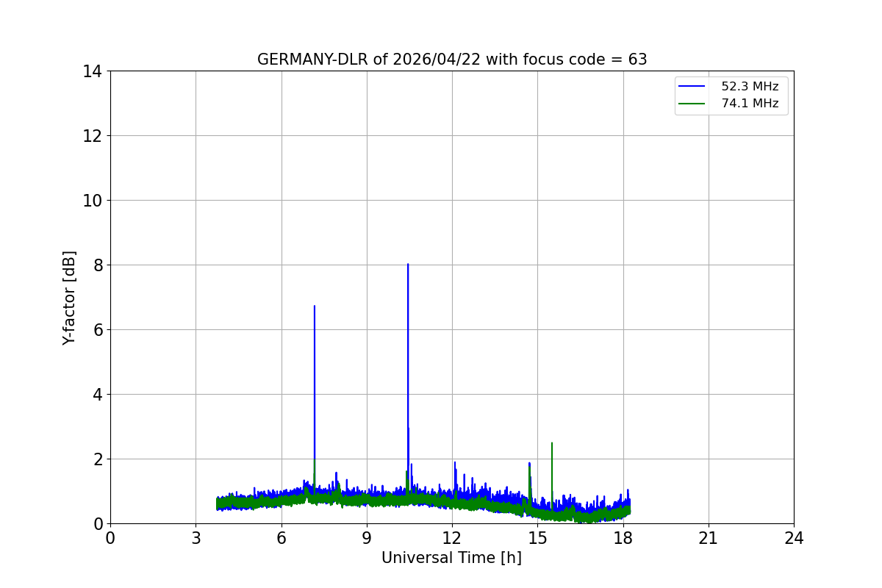Click the plot title GERMANY-DLR of 2026/04/22
Viewport: 882px width, 588px height.
[452, 60]
